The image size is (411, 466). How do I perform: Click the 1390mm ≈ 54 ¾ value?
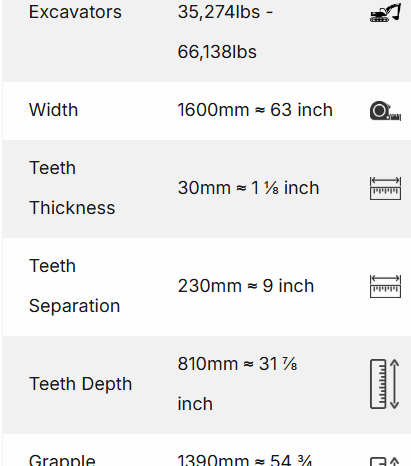pyautogui.click(x=245, y=460)
